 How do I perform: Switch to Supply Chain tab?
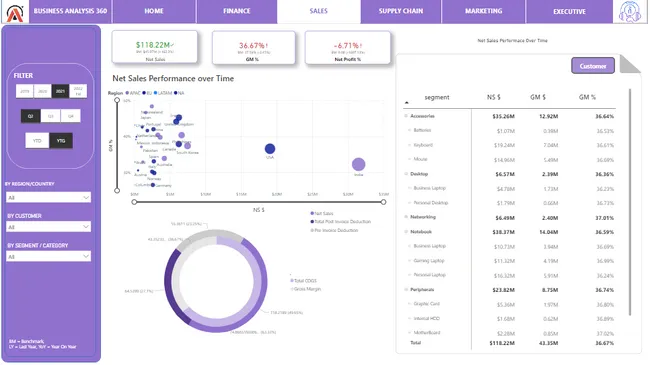[x=401, y=11]
